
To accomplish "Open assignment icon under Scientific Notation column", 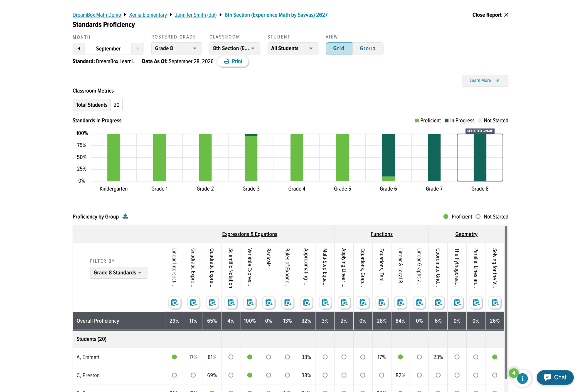I will [231, 303].
